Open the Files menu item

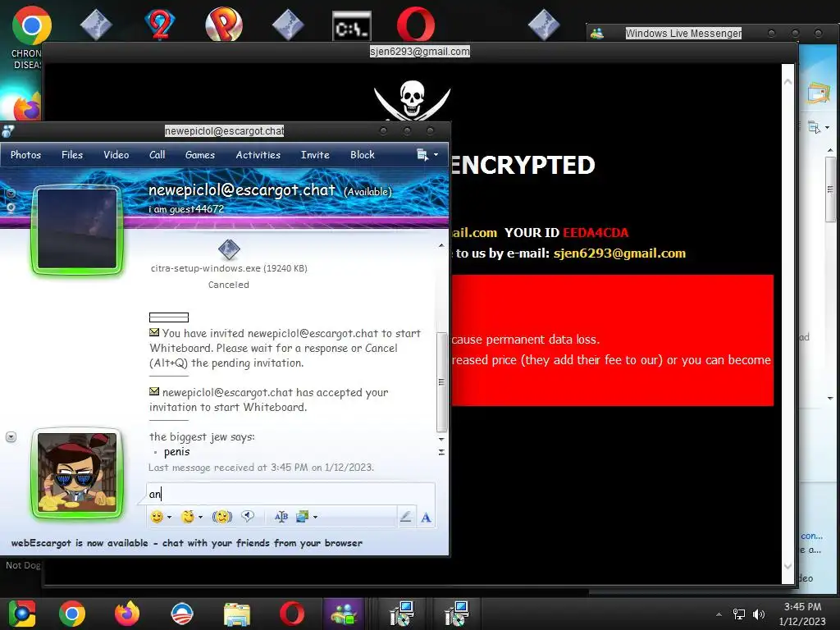pyautogui.click(x=72, y=155)
